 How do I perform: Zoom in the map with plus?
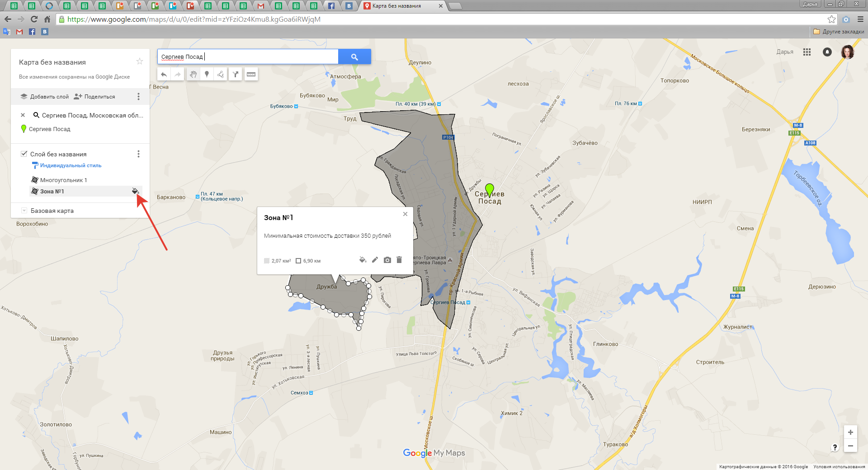[x=850, y=432]
